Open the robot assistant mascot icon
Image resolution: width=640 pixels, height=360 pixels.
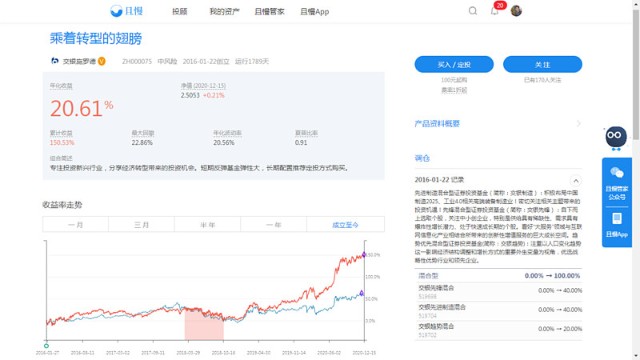pyautogui.click(x=616, y=138)
